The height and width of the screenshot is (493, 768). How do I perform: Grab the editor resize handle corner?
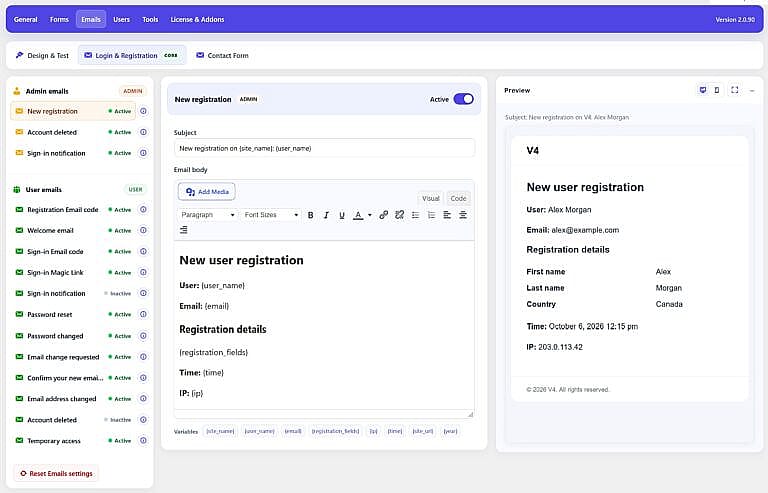click(x=470, y=414)
